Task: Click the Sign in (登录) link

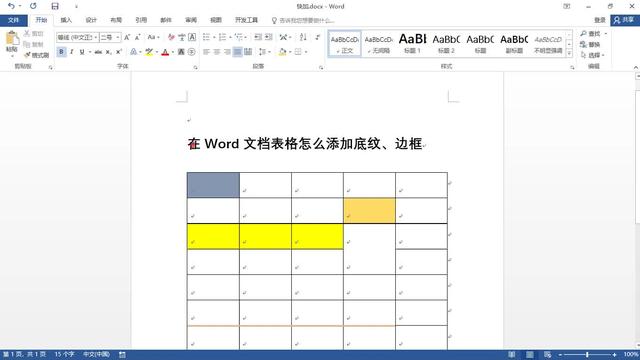Action: [x=600, y=20]
